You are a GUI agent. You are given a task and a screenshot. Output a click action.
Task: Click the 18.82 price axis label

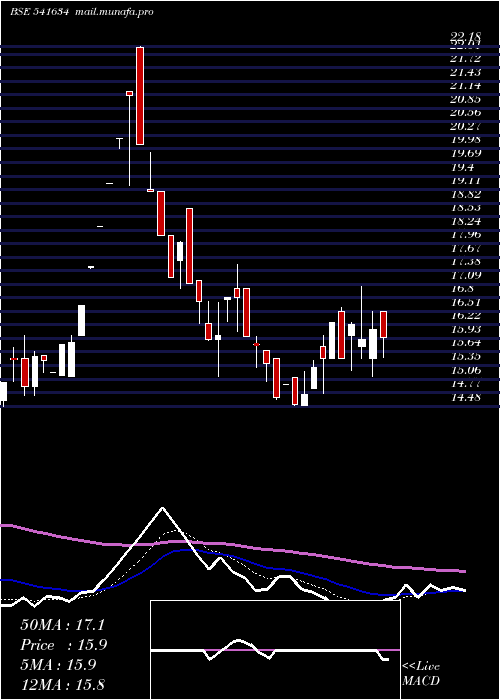[x=466, y=194]
